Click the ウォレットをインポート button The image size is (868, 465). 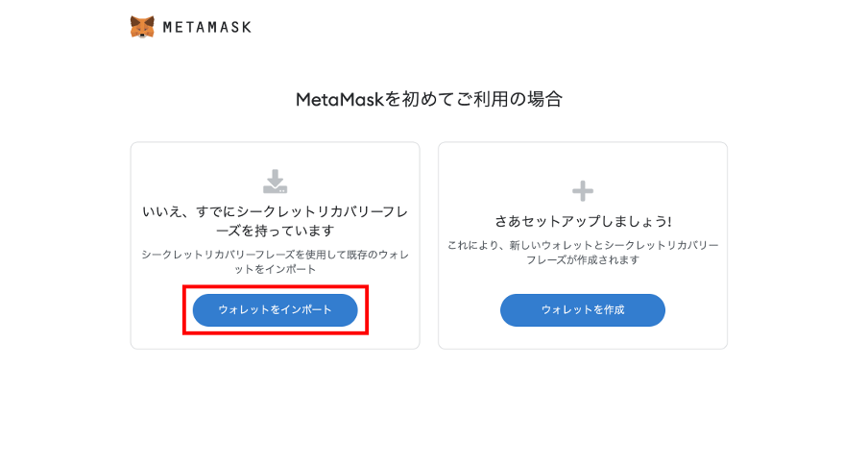tap(276, 310)
